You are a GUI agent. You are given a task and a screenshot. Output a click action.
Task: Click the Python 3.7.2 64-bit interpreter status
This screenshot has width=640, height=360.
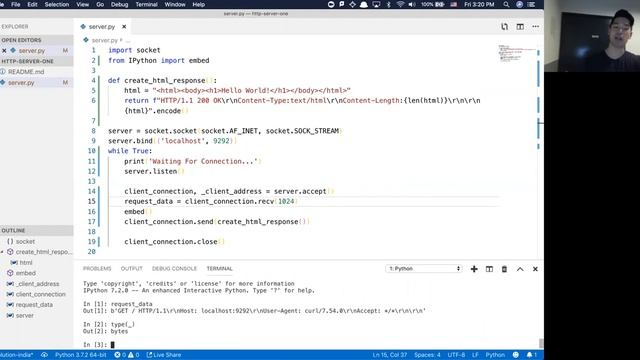tap(80, 355)
